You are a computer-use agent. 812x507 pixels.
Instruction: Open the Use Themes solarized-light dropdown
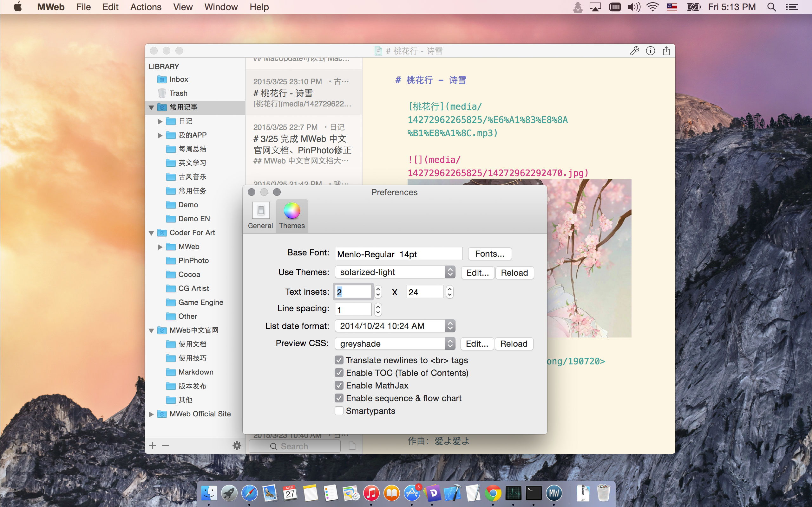[x=395, y=272]
